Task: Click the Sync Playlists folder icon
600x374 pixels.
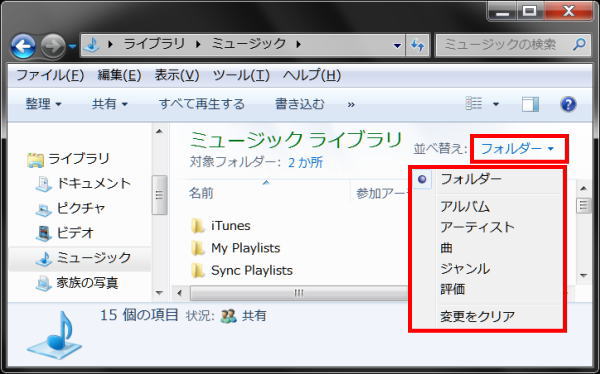Action: coord(198,271)
